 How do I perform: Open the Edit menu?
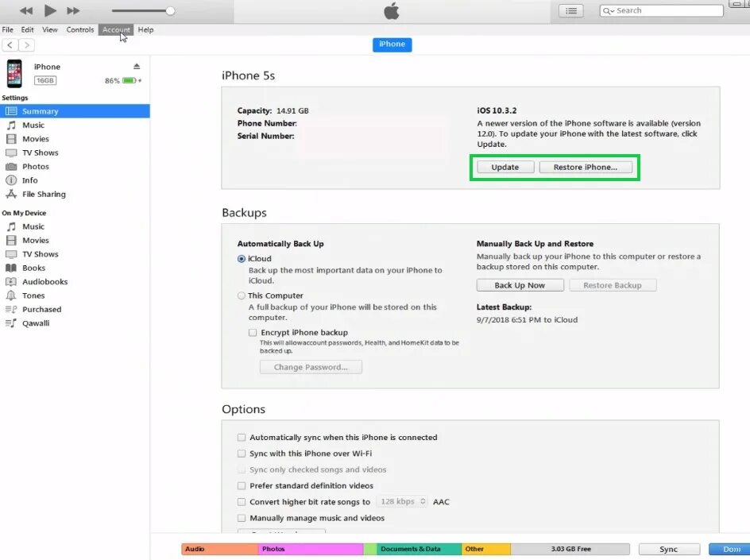(x=27, y=29)
